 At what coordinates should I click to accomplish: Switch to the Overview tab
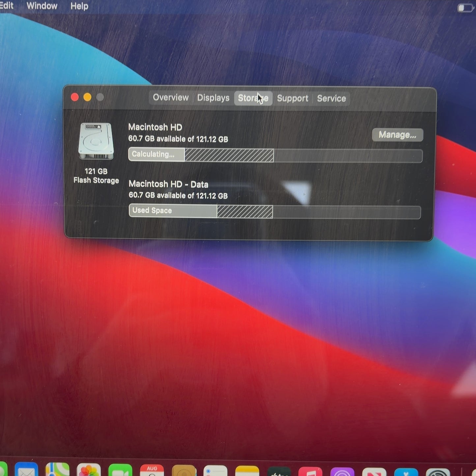(x=171, y=98)
